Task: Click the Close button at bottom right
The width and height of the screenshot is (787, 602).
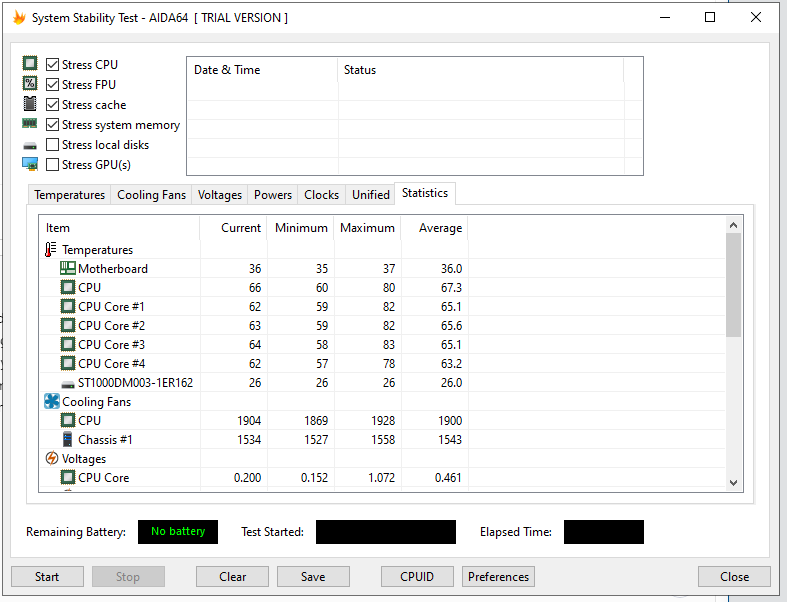Action: pyautogui.click(x=734, y=576)
